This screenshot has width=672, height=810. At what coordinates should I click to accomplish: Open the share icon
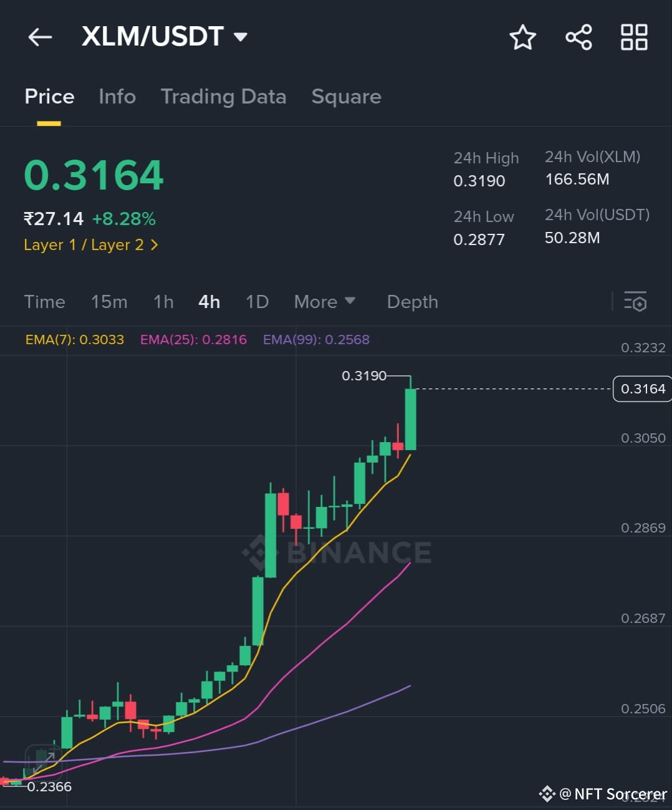(578, 37)
